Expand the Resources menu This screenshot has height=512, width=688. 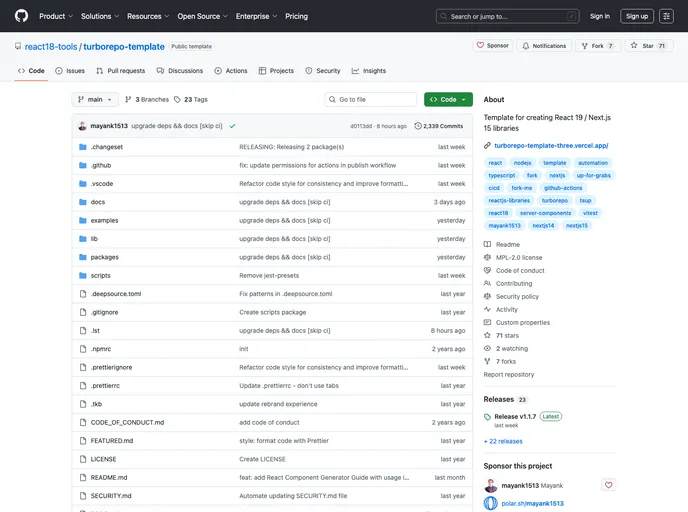point(148,16)
